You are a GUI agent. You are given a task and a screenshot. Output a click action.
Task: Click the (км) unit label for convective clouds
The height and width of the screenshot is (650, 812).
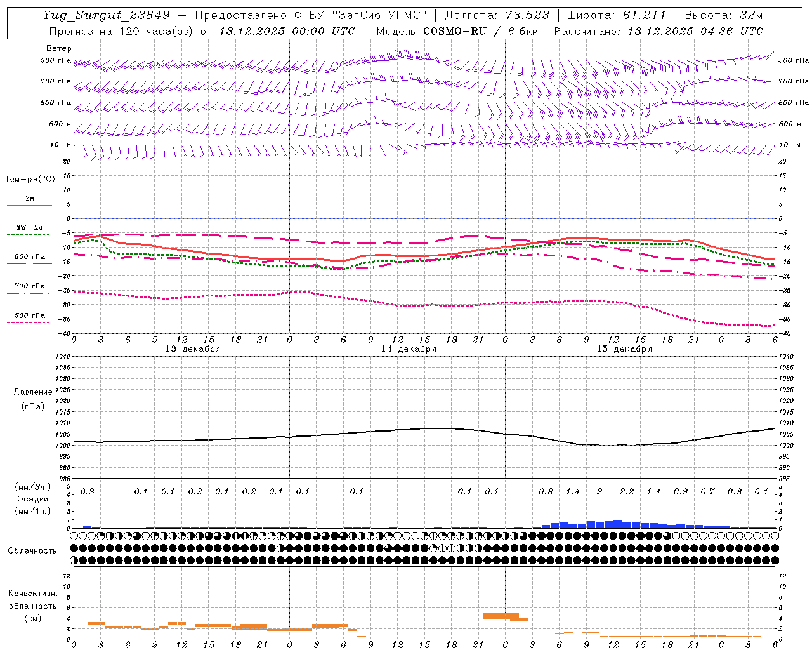click(32, 618)
